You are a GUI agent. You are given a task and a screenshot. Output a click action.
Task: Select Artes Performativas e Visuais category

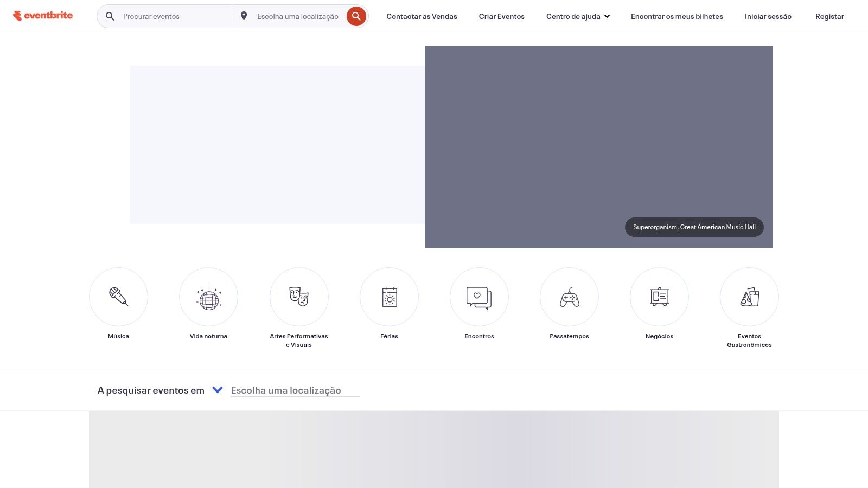pyautogui.click(x=299, y=297)
